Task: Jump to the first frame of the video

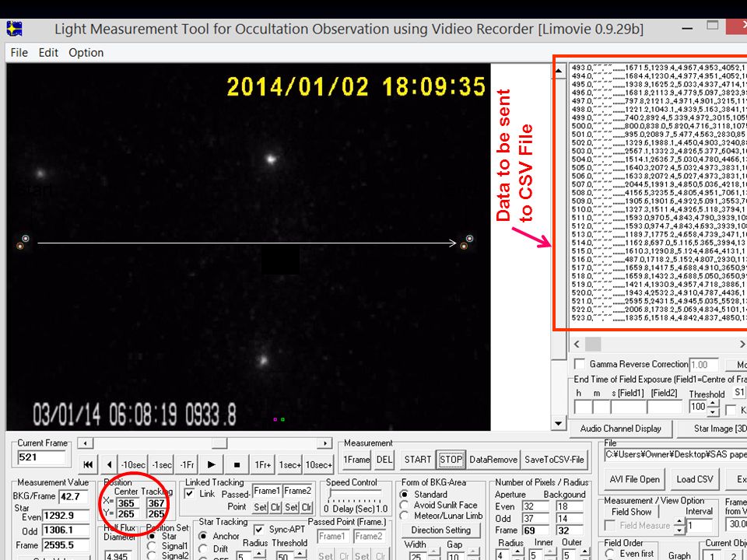Action: (88, 464)
